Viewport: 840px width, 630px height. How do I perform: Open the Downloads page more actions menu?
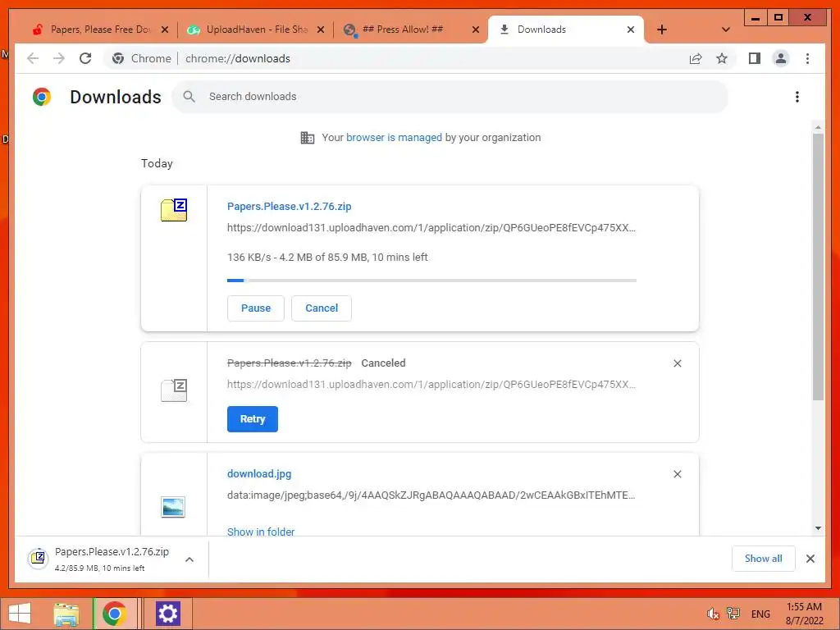click(797, 97)
